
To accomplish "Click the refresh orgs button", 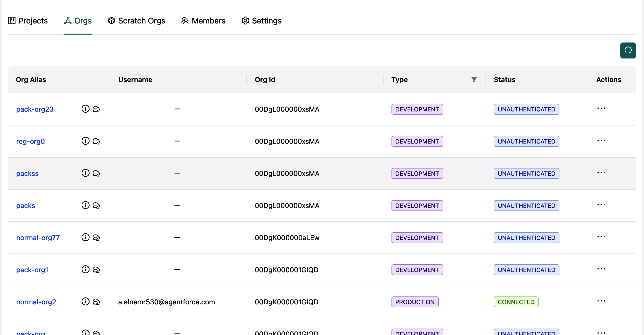I will 628,50.
